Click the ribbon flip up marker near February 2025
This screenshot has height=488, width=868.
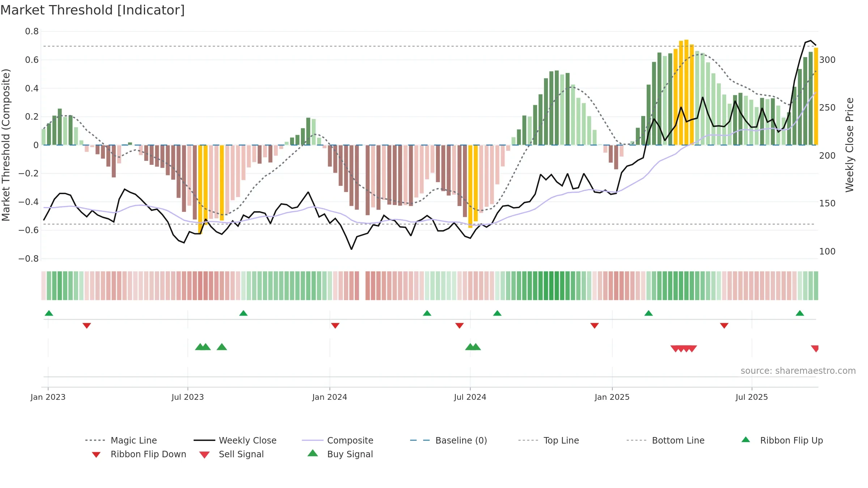click(648, 313)
